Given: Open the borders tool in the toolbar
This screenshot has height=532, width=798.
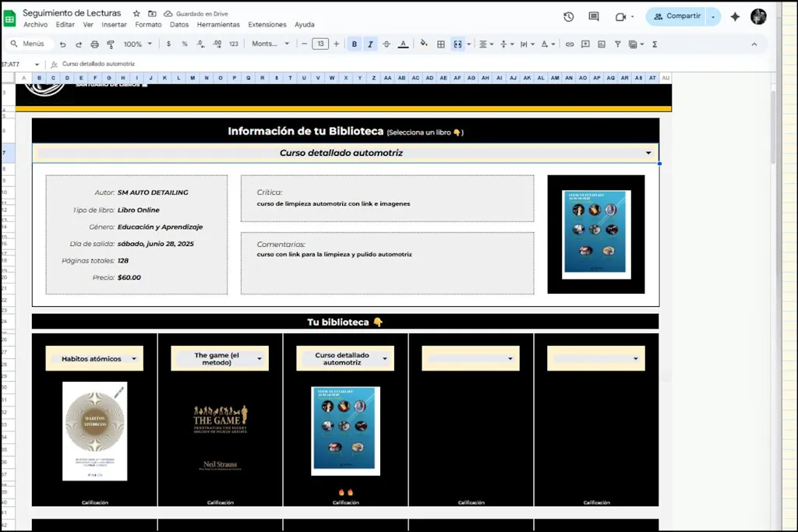Looking at the screenshot, I should click(x=441, y=44).
